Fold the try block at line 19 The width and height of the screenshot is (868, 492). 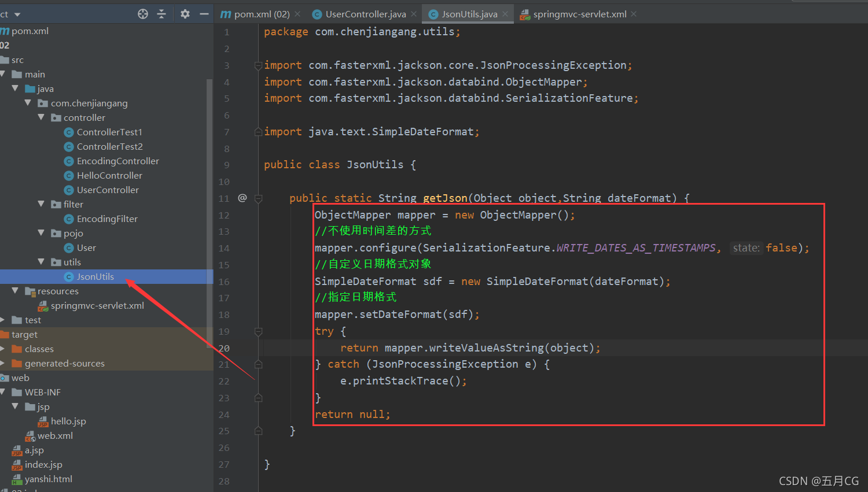coord(259,331)
